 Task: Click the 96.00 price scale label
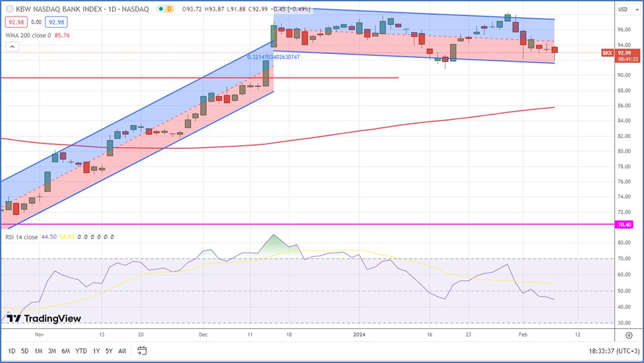point(624,30)
